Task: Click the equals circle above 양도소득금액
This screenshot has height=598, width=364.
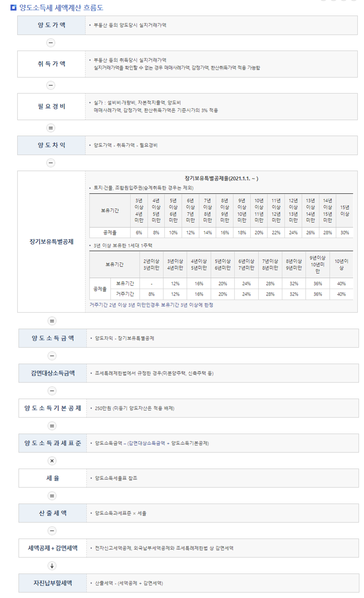Action: (x=52, y=321)
